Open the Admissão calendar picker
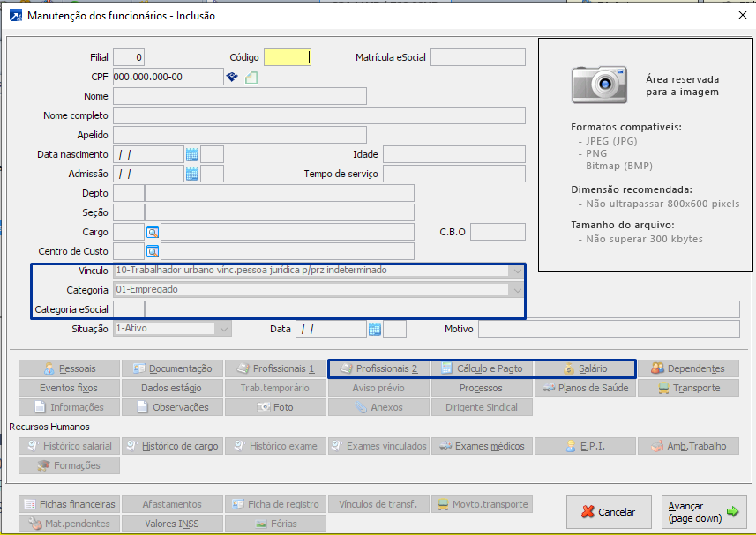The width and height of the screenshot is (756, 535). click(x=192, y=174)
